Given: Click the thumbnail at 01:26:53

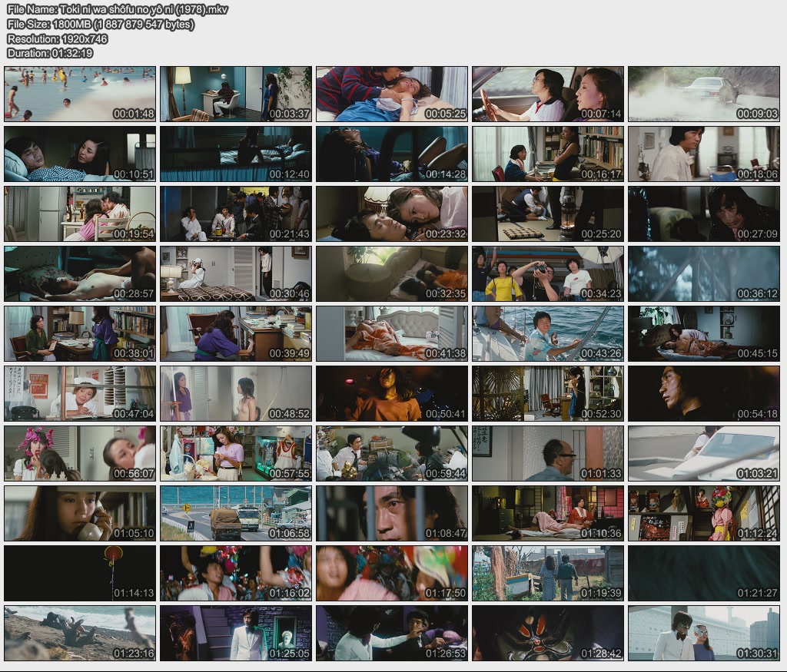Looking at the screenshot, I should tap(392, 633).
